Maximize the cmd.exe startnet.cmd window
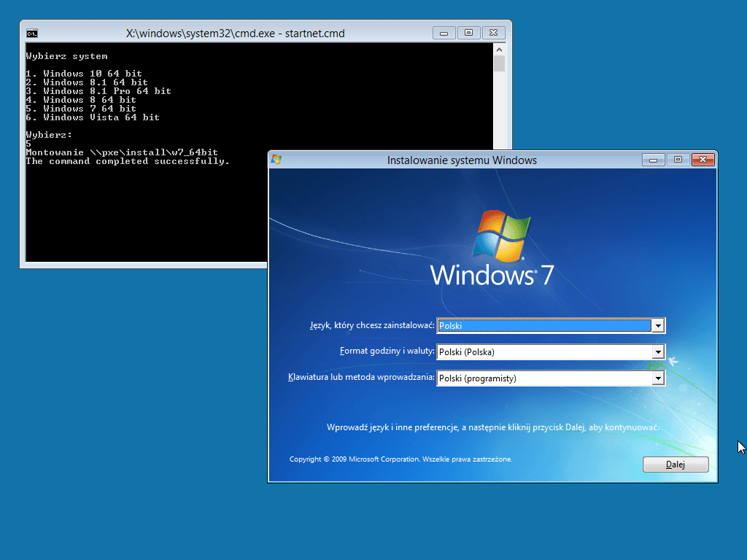 pyautogui.click(x=468, y=33)
